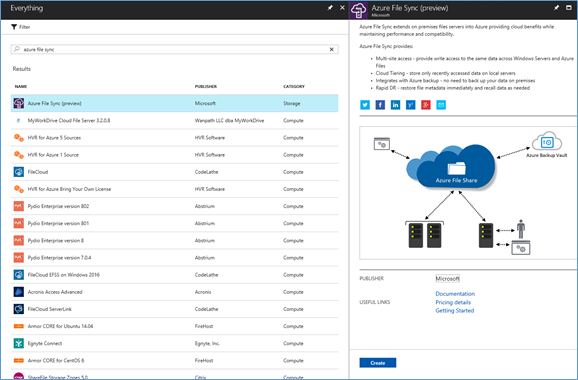Clear the azure file sync search text
This screenshot has height=380, width=578.
[331, 49]
